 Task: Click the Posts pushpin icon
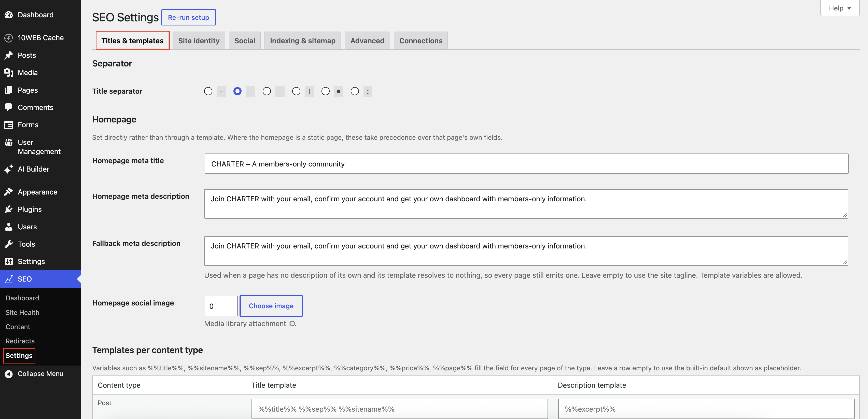(9, 55)
